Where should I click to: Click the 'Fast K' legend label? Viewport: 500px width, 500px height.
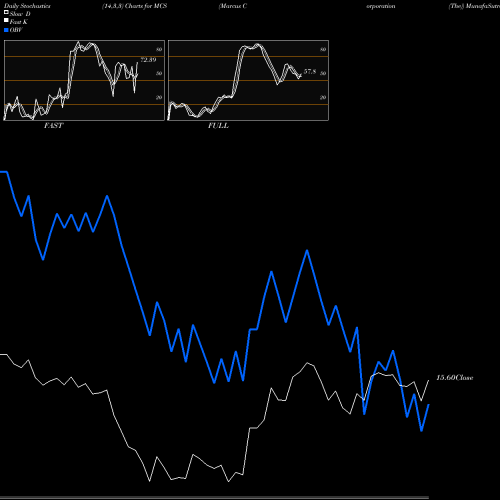coord(19,22)
